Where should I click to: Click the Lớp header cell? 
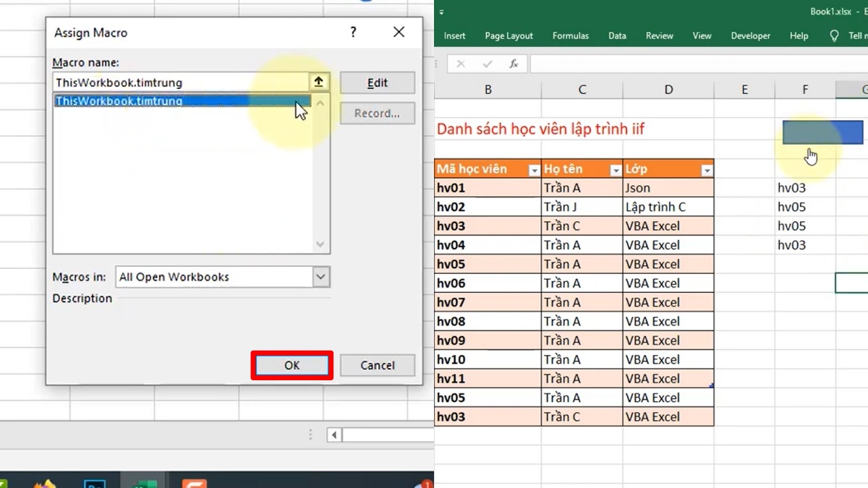click(668, 169)
